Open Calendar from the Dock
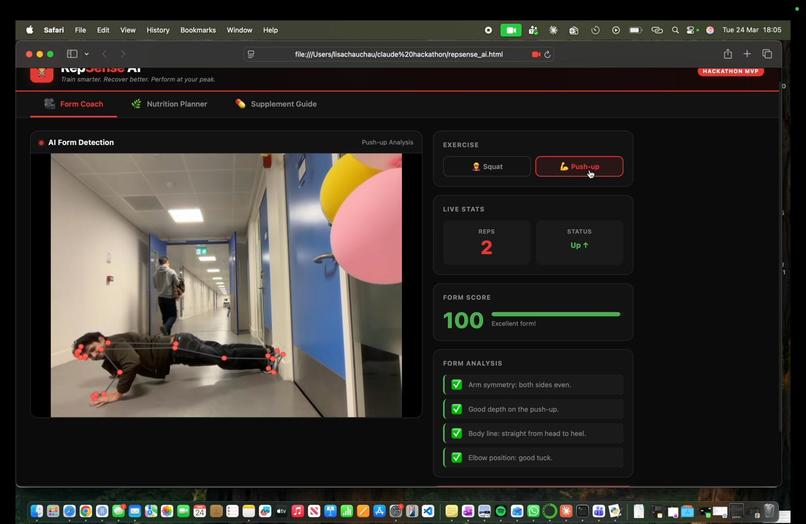The image size is (806, 524). pyautogui.click(x=200, y=511)
